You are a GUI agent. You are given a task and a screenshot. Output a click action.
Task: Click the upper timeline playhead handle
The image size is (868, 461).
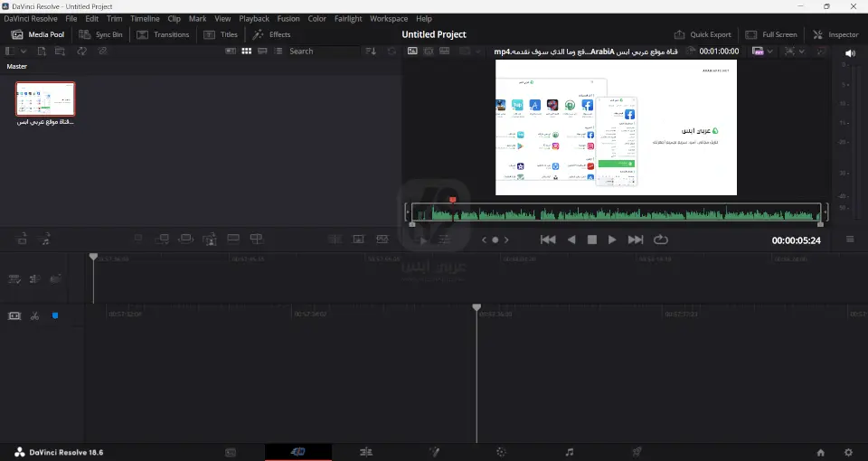point(93,257)
